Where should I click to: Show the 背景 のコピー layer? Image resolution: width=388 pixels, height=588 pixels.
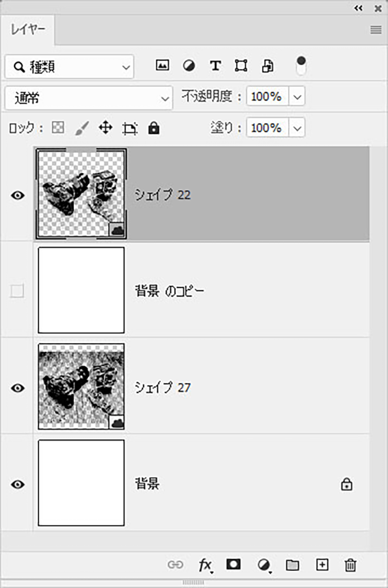(17, 291)
